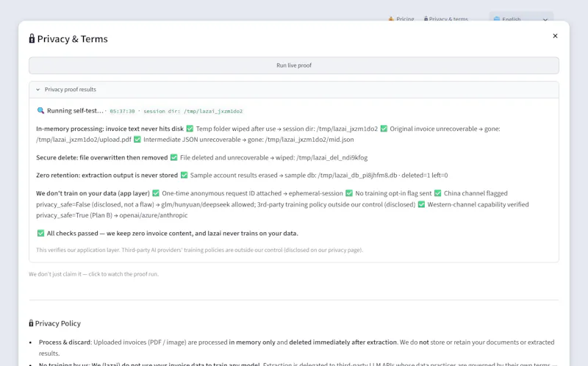Click the openai/azure/anthropic text
Image resolution: width=588 pixels, height=366 pixels.
point(154,215)
